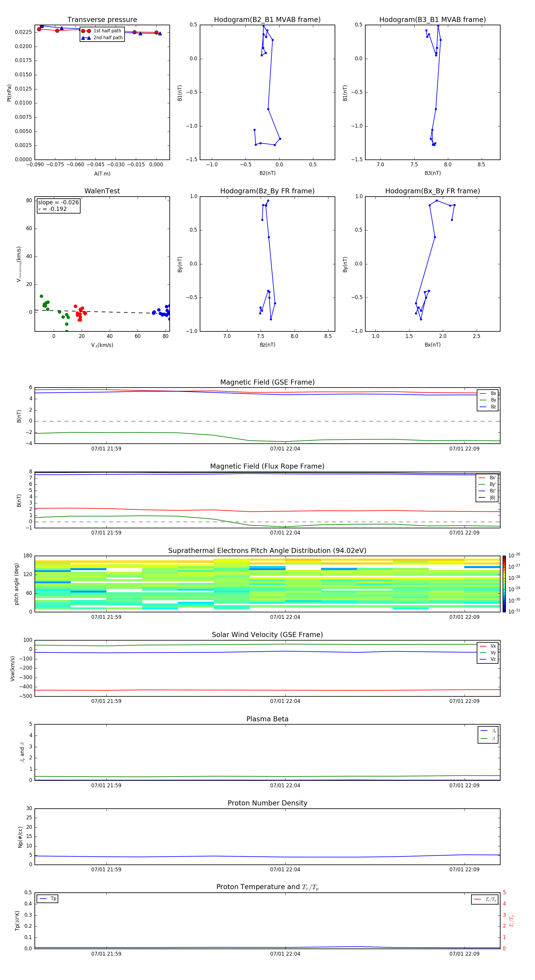Click the 'Pt(nPa)' axis label

(x=9, y=92)
